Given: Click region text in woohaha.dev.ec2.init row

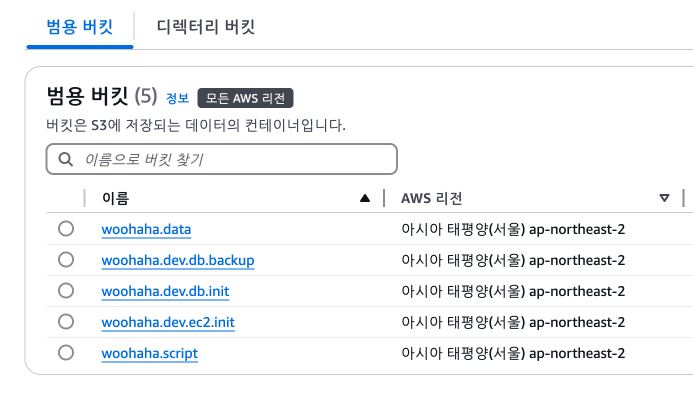Looking at the screenshot, I should (513, 322).
